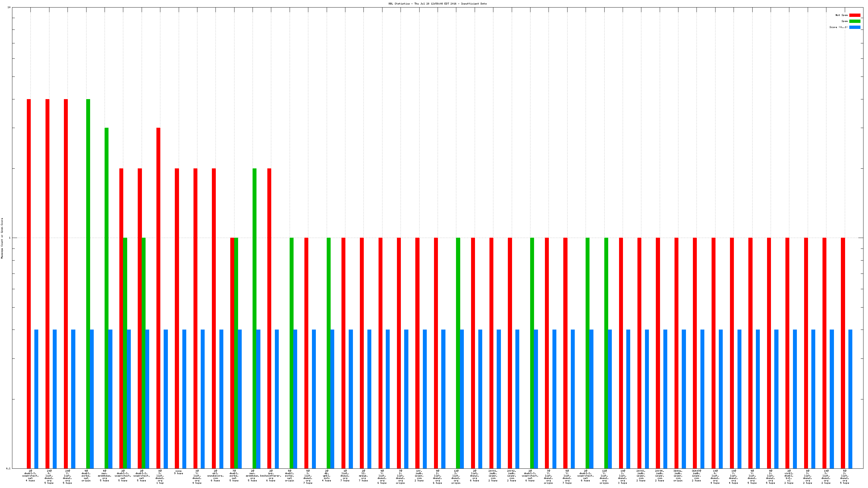
Task: Click the virbl.dnsbl.bit.nl 2 hops label
Action: [789, 477]
